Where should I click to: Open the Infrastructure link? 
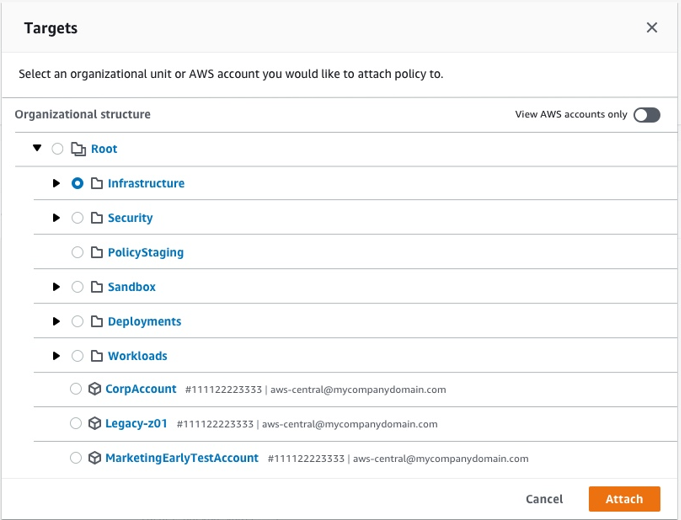point(146,183)
